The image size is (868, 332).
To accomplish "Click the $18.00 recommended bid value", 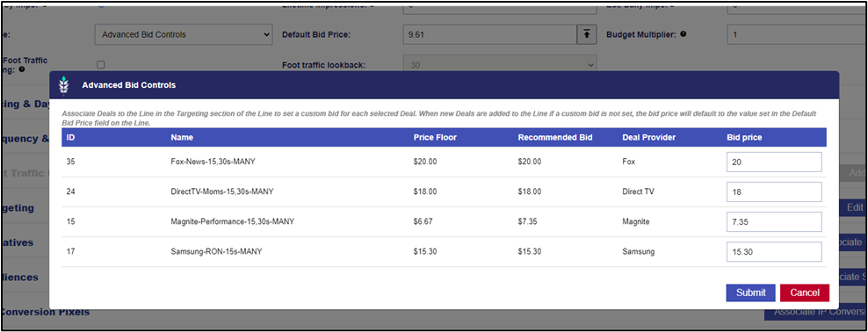I will point(530,192).
